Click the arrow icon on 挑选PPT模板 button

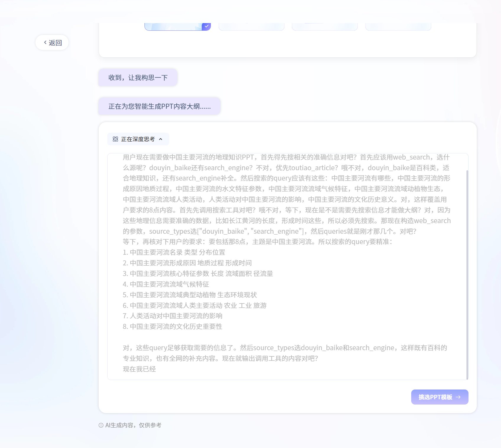[458, 397]
